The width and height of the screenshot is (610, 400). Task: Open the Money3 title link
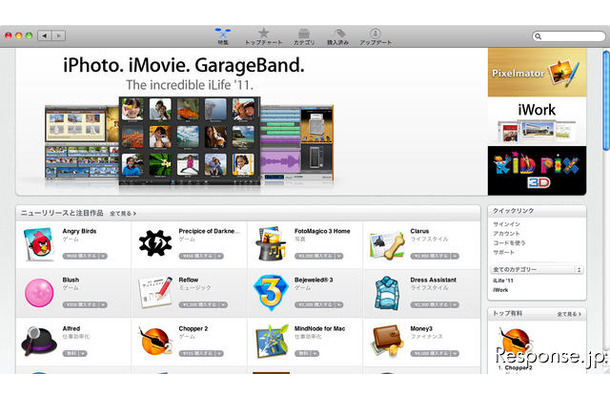pyautogui.click(x=421, y=328)
